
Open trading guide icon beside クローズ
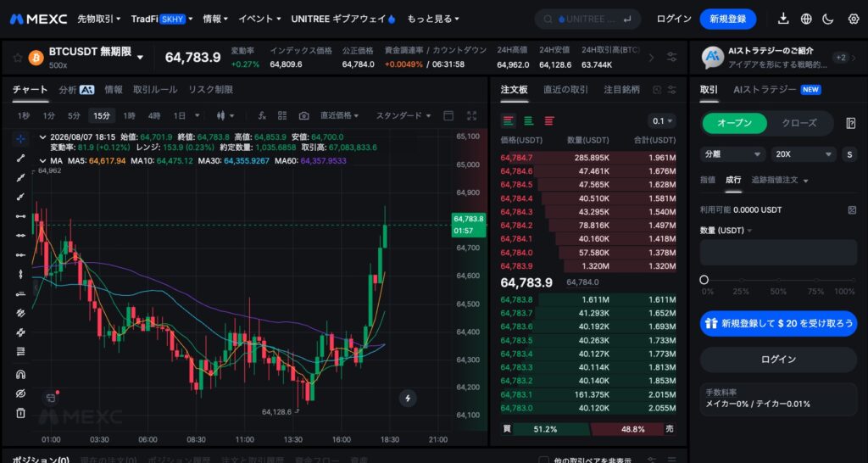pos(851,123)
